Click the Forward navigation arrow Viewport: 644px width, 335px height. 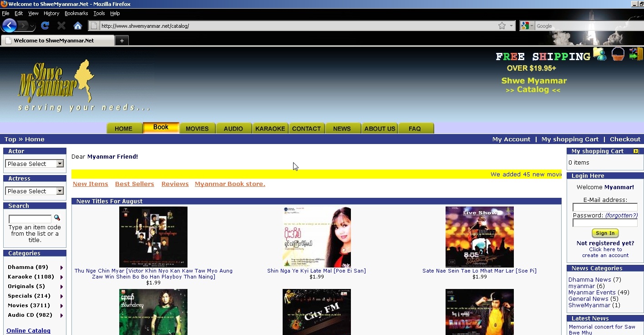pyautogui.click(x=23, y=26)
